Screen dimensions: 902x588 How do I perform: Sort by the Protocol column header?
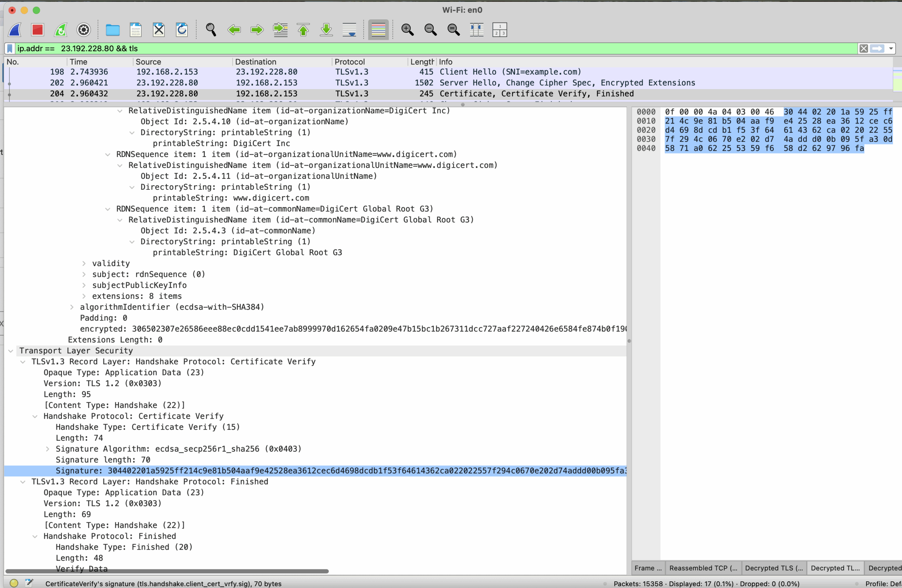tap(370, 62)
